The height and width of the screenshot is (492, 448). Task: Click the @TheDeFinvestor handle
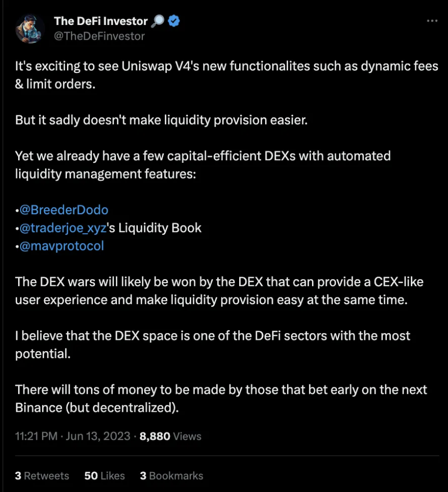(x=99, y=36)
